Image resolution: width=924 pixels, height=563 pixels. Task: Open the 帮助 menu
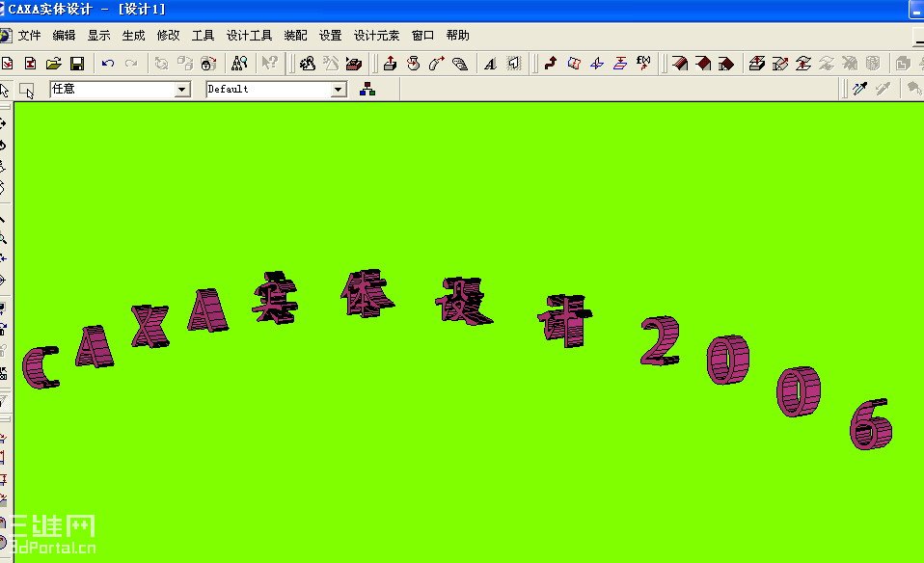coord(457,36)
